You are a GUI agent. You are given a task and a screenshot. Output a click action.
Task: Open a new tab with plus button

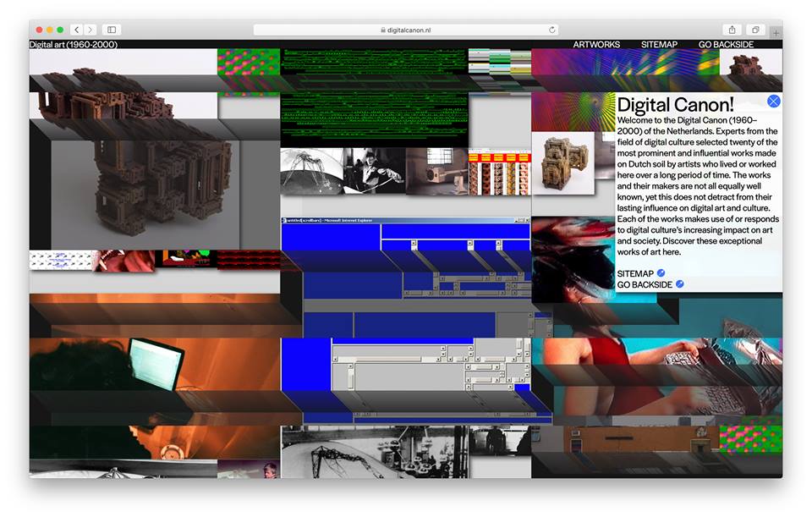point(776,33)
